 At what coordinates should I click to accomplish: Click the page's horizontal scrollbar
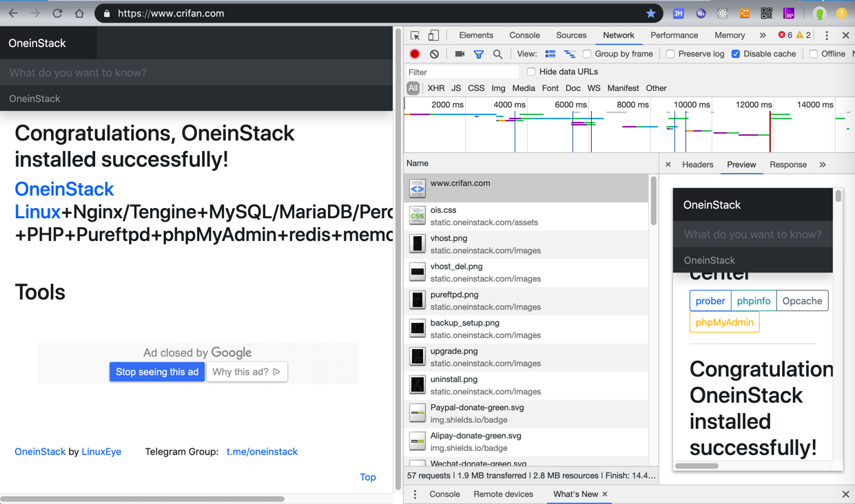(143, 498)
